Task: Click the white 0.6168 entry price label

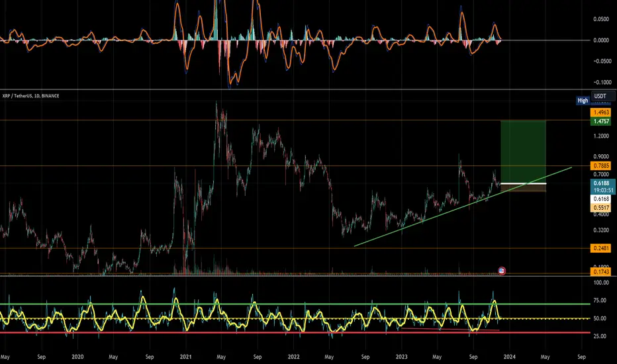Action: click(601, 199)
